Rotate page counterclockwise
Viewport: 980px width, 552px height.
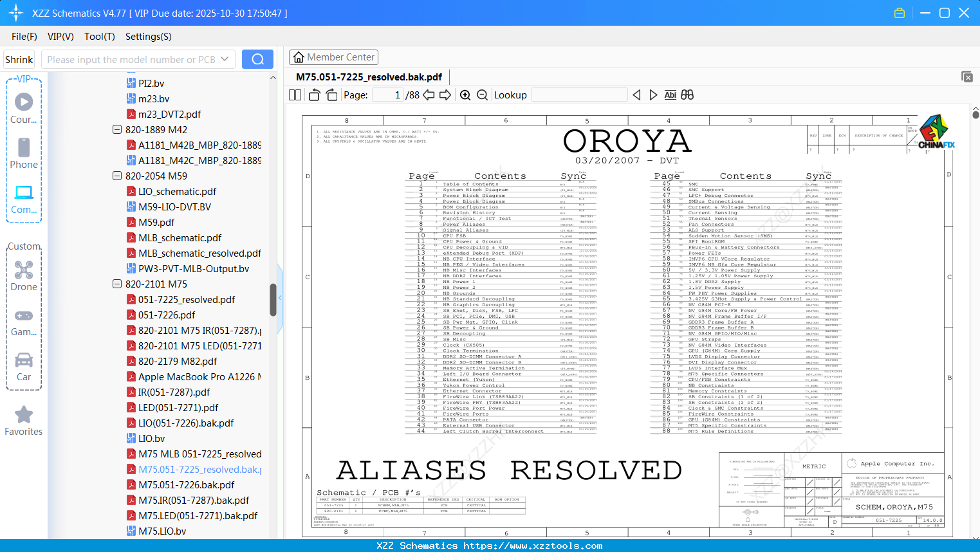pos(315,95)
